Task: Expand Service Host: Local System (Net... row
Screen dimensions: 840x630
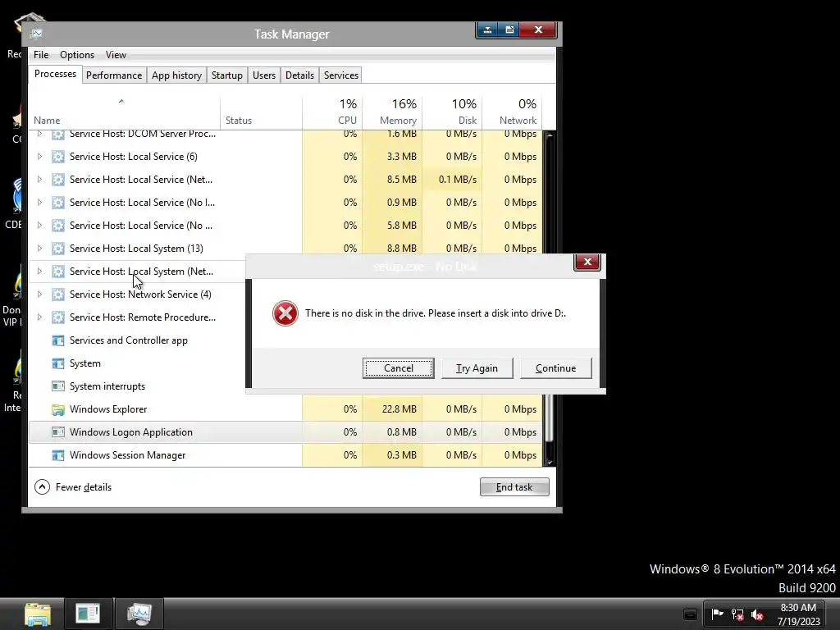Action: coord(39,271)
